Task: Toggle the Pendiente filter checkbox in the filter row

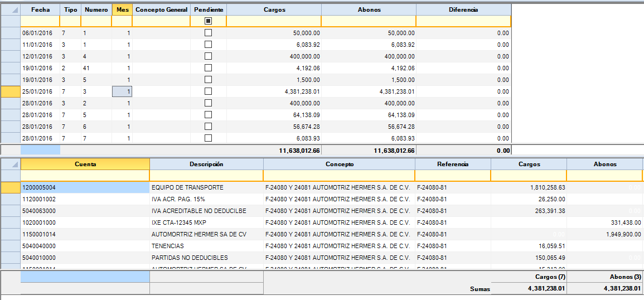Action: point(208,21)
